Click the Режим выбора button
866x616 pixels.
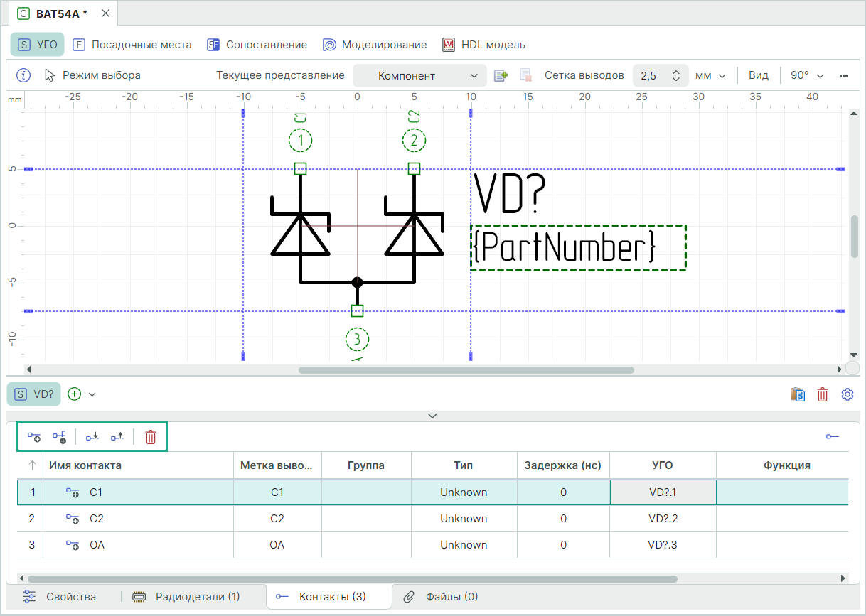tap(92, 75)
